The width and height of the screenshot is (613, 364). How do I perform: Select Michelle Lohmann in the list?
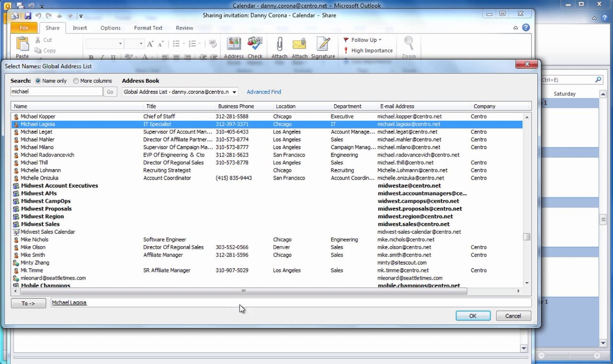267,170
